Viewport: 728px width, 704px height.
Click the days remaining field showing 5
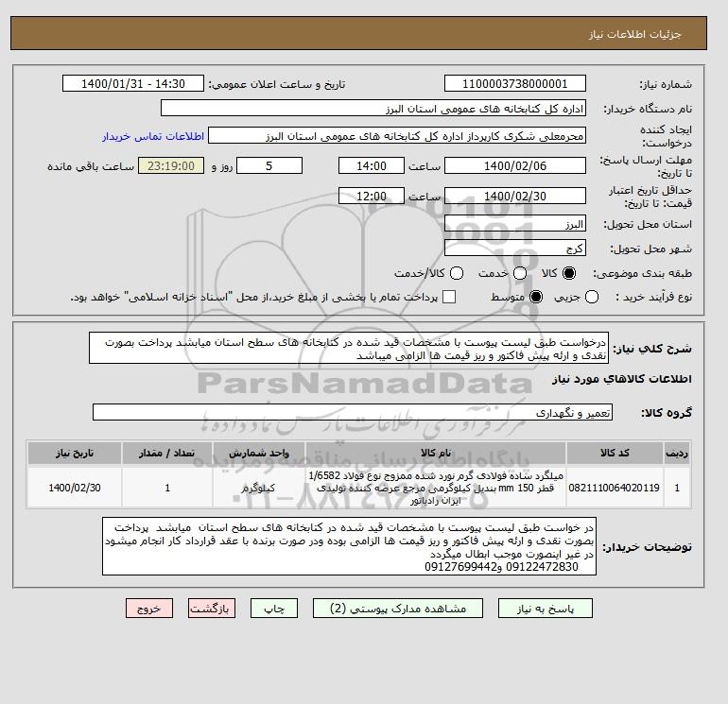coord(269,165)
